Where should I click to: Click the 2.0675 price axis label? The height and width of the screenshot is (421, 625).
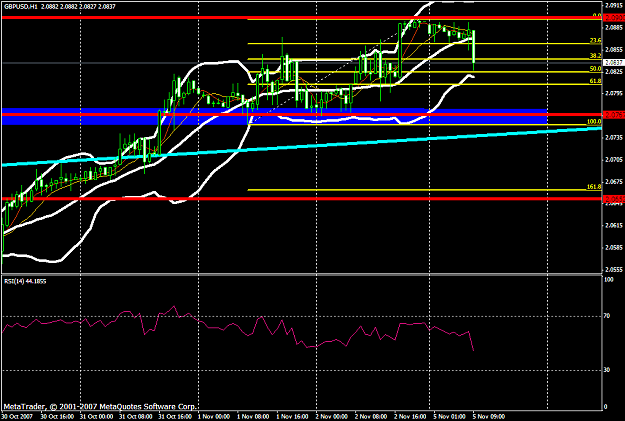(x=614, y=181)
